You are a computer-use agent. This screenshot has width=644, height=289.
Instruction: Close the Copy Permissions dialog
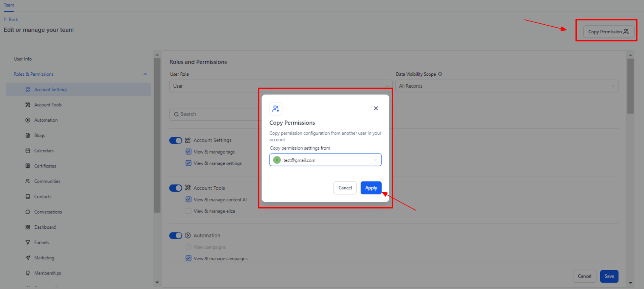pos(376,108)
